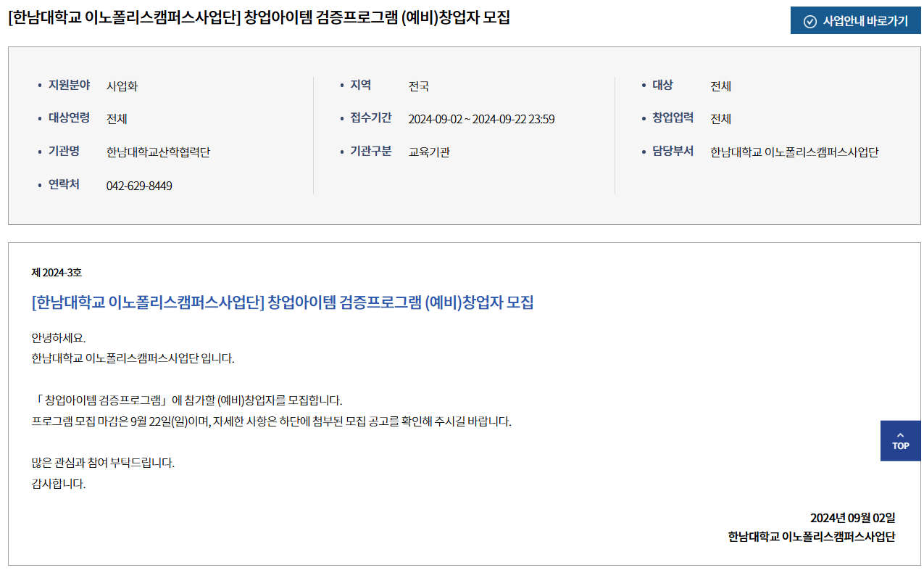Click the 대상연령 label

click(69, 118)
